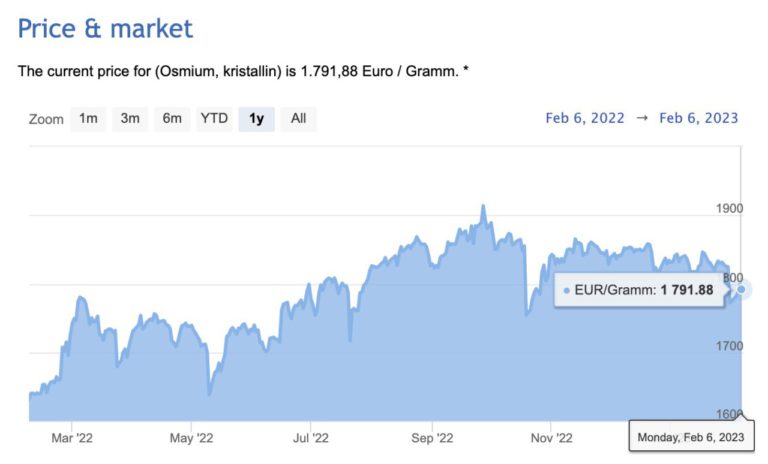Click the Sep '22 axis label

coord(433,437)
